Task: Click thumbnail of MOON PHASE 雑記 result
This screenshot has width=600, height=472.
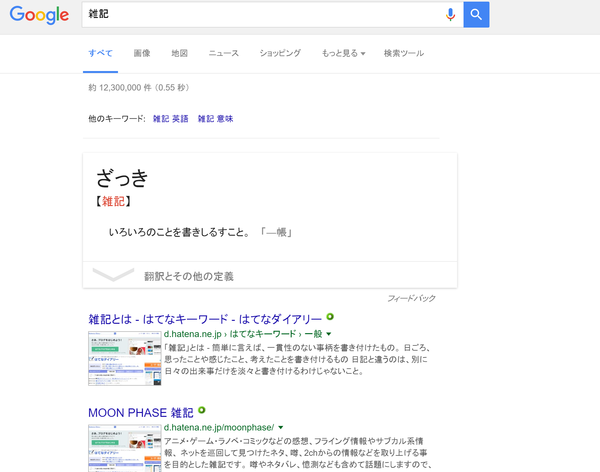Action: pyautogui.click(x=125, y=448)
